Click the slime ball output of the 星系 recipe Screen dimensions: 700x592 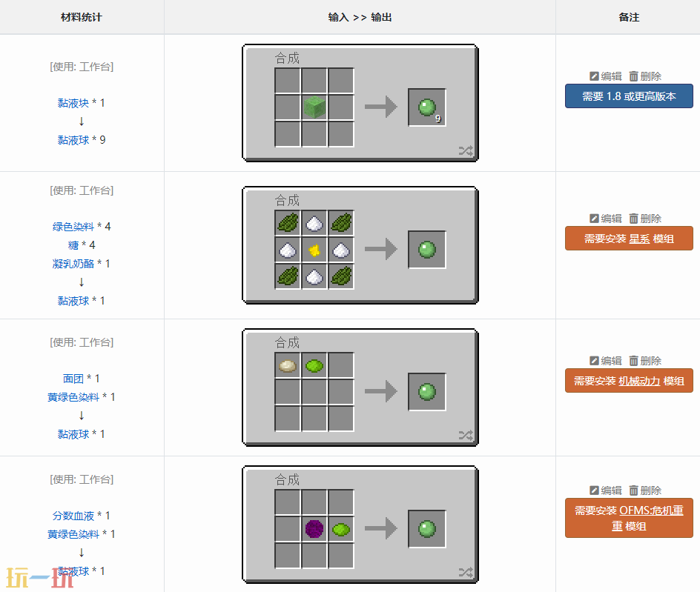click(427, 250)
